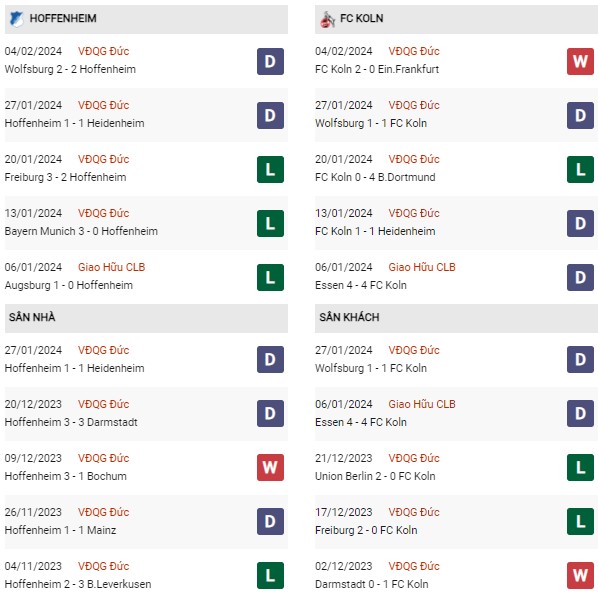Open the FC KOLN team header
The height and width of the screenshot is (595, 598).
coord(456,19)
